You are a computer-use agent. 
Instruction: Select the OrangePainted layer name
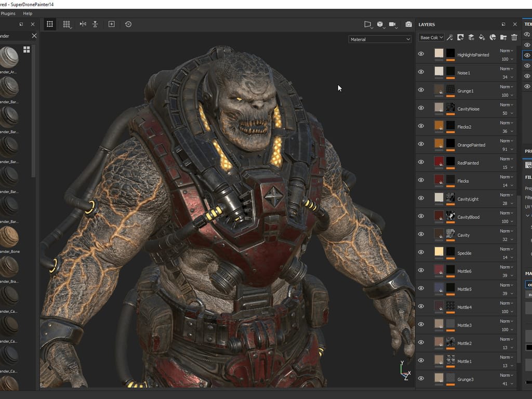click(471, 145)
